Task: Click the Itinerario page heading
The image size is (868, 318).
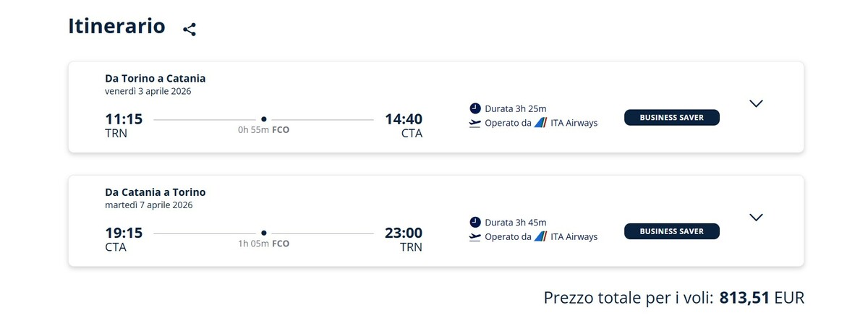Action: (x=116, y=26)
